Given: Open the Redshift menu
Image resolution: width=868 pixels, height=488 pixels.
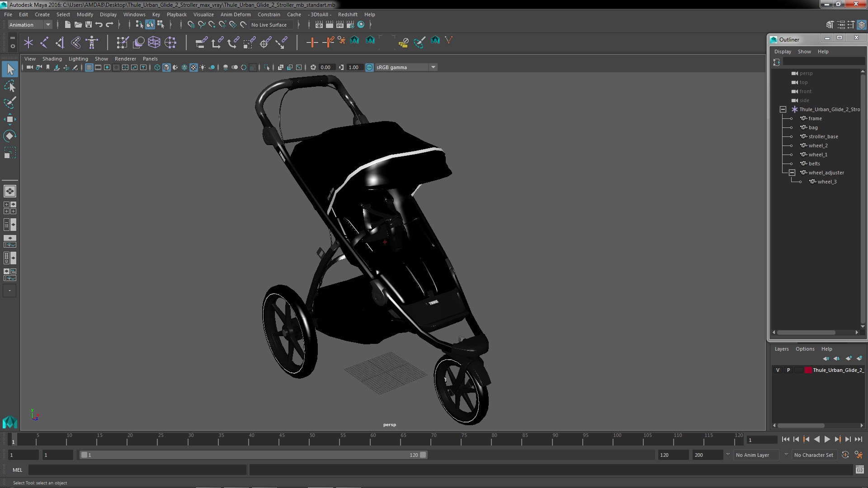Looking at the screenshot, I should (347, 14).
